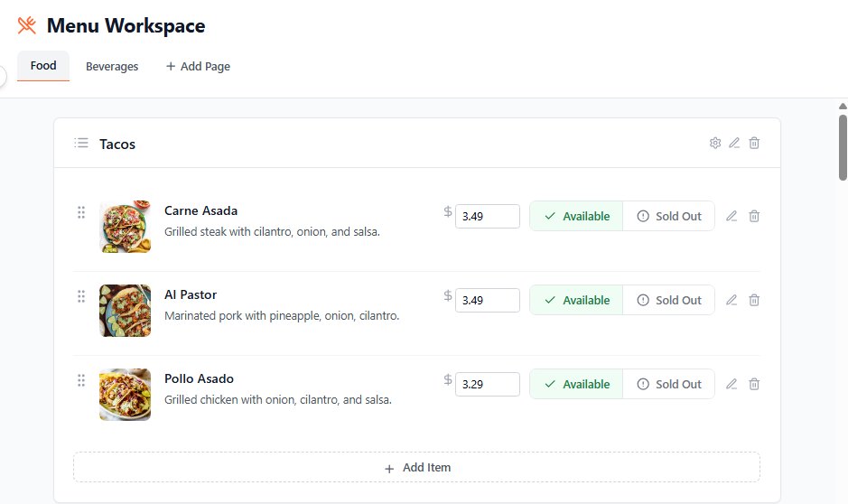Screen dimensions: 848x504
Task: Focus the Al Pastor price field
Action: coord(488,300)
